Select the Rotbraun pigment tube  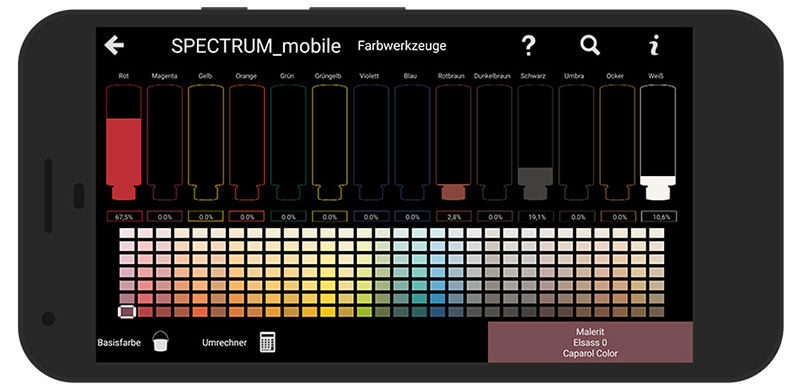(x=454, y=143)
